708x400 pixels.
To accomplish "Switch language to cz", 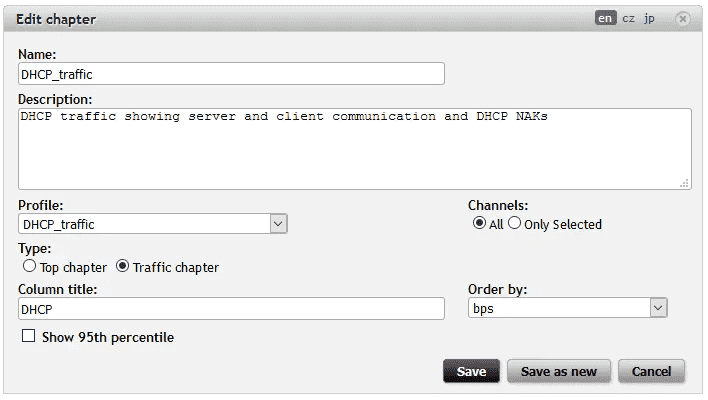I will coord(628,18).
